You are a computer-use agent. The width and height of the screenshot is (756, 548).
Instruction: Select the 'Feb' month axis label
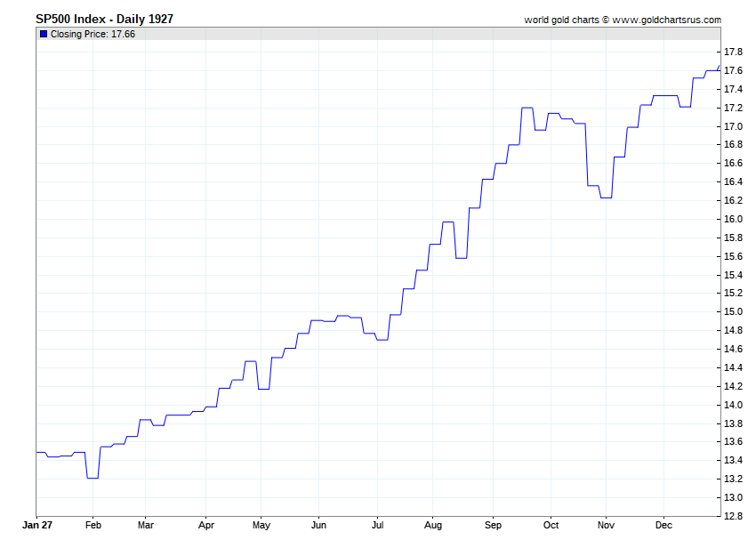(x=93, y=526)
